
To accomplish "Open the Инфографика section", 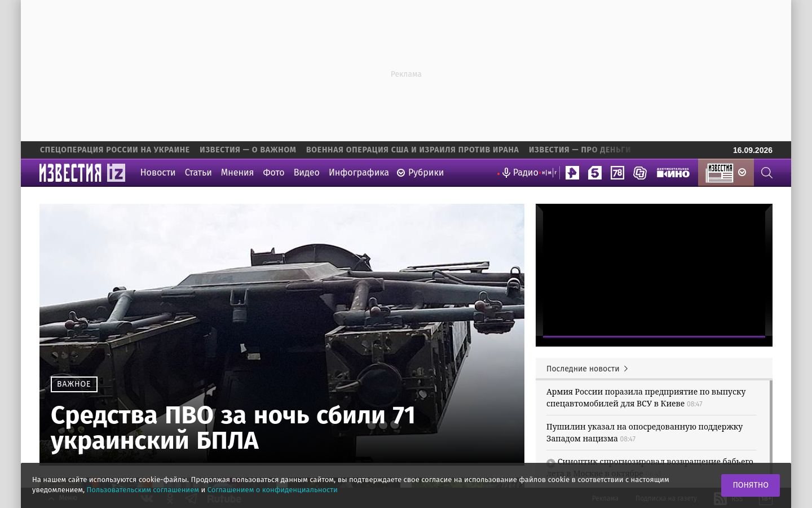I will 359,173.
